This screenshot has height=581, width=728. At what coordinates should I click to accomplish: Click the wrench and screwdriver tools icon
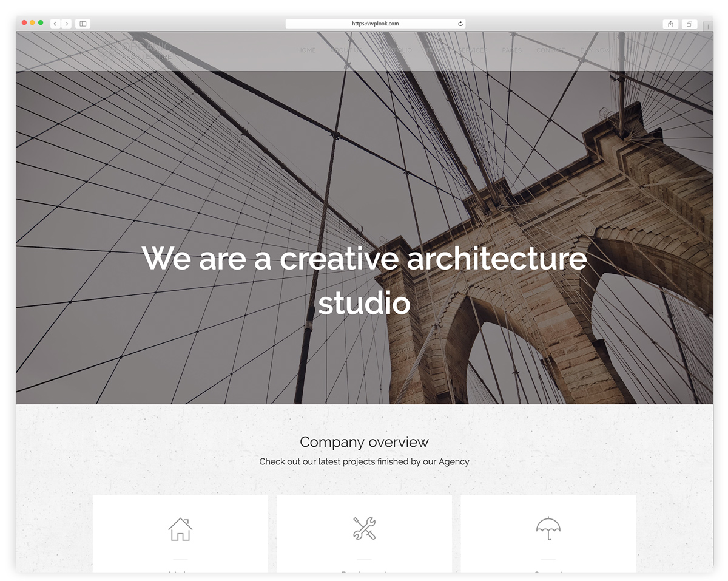364,528
